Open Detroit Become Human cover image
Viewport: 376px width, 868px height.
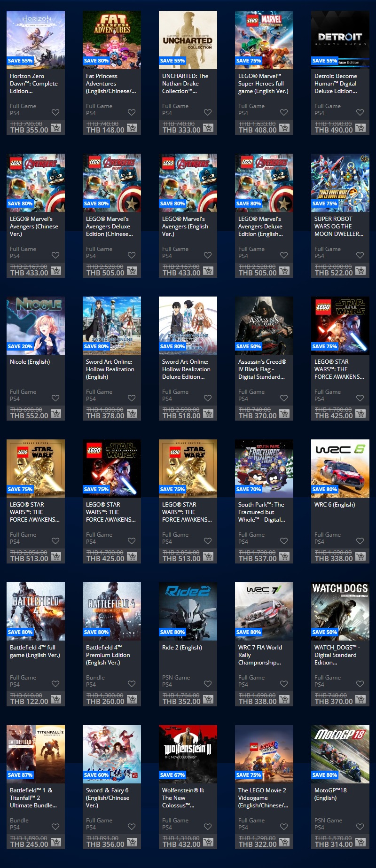pyautogui.click(x=340, y=40)
